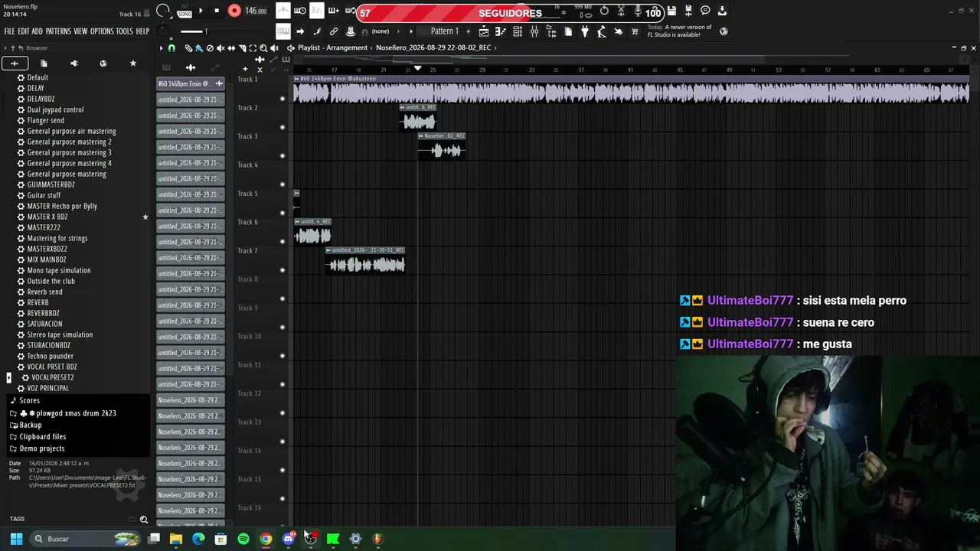The width and height of the screenshot is (980, 551).
Task: Expand the Clipboard files folder
Action: click(x=42, y=437)
